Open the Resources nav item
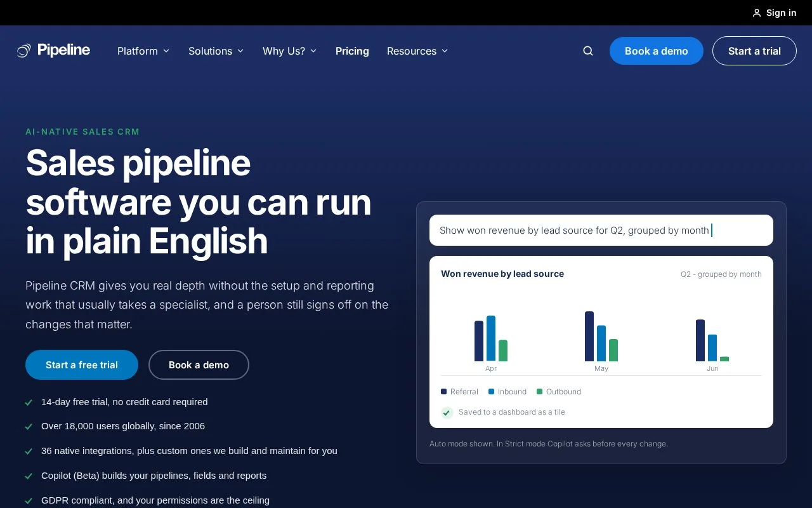This screenshot has width=812, height=508. click(412, 51)
